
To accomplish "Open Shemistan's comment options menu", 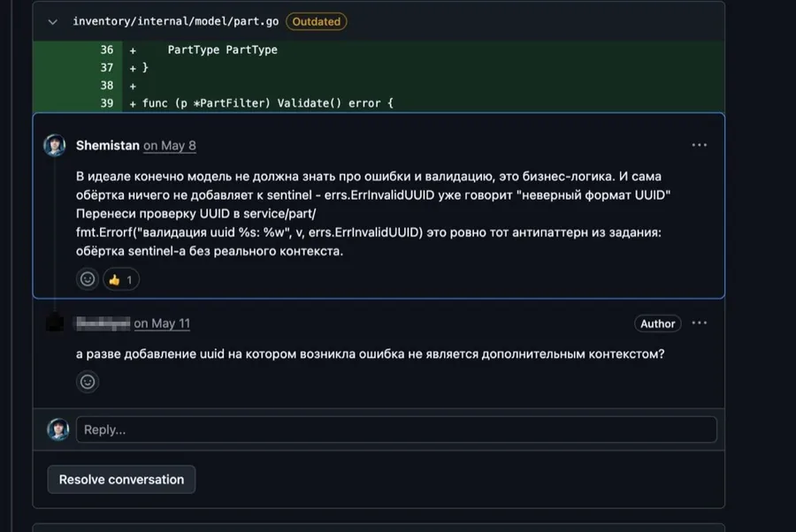I will coord(699,145).
